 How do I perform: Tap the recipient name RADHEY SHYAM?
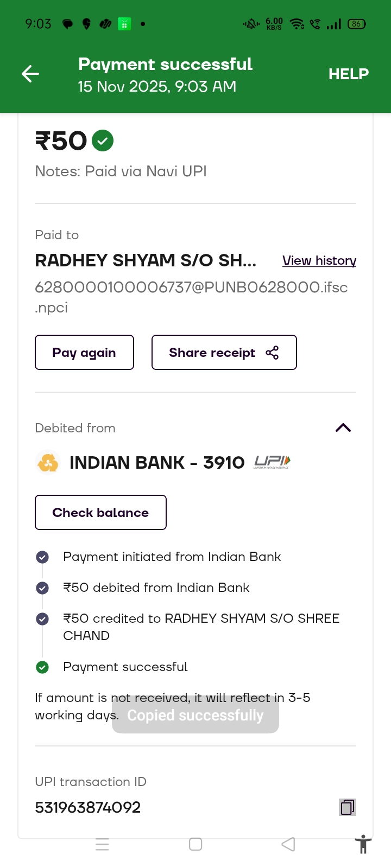click(146, 260)
